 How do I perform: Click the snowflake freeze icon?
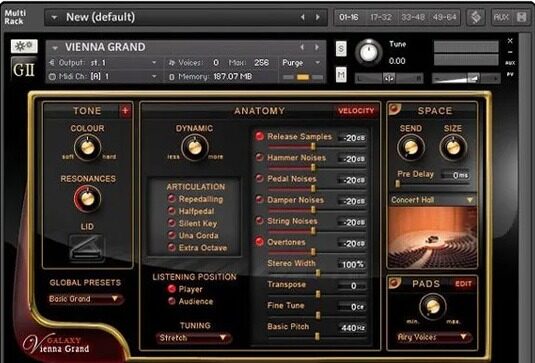(24, 46)
